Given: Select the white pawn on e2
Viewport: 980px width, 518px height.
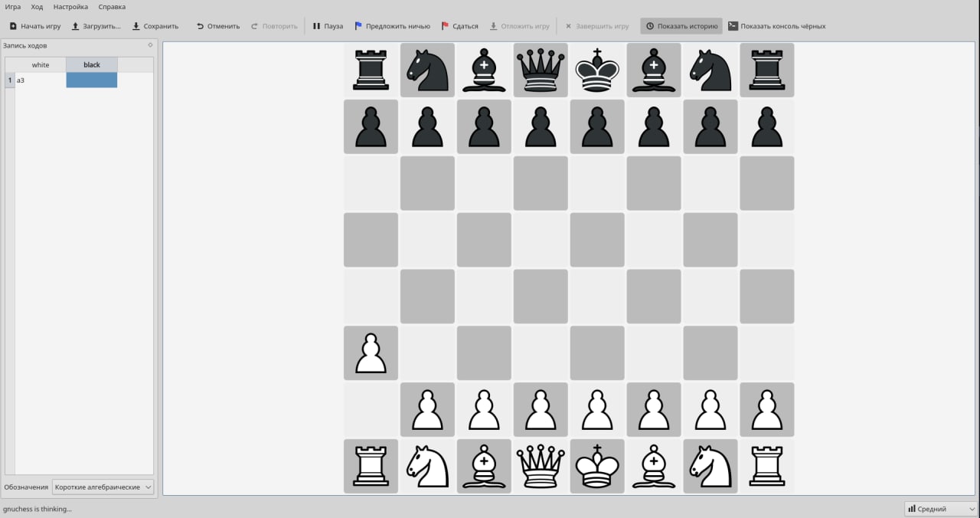Looking at the screenshot, I should click(597, 410).
